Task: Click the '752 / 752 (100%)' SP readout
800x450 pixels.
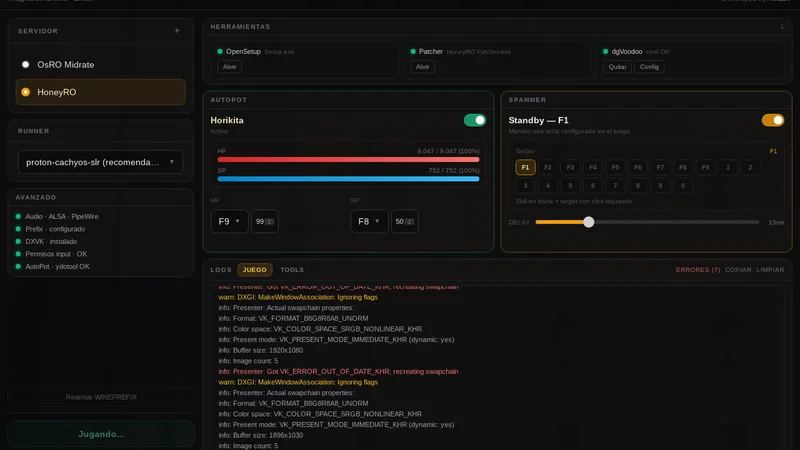Action: tap(454, 170)
